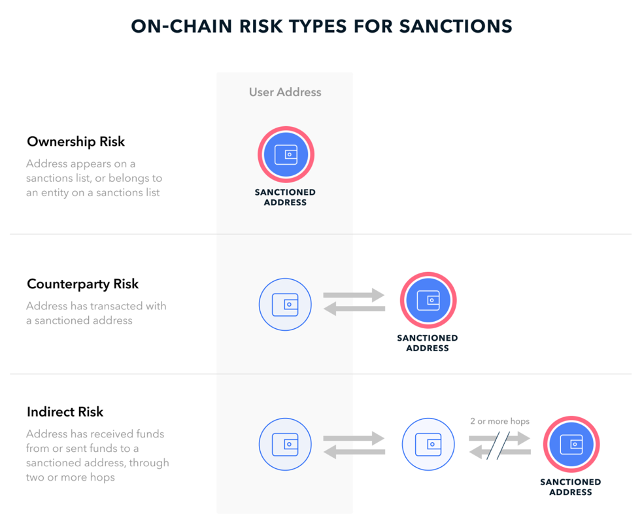The image size is (642, 514).
Task: Click the Counterparty Risk description text
Action: pyautogui.click(x=96, y=313)
